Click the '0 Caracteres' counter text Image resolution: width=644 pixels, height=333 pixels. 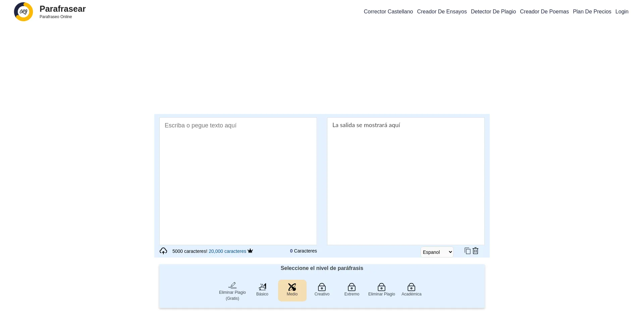point(304,251)
